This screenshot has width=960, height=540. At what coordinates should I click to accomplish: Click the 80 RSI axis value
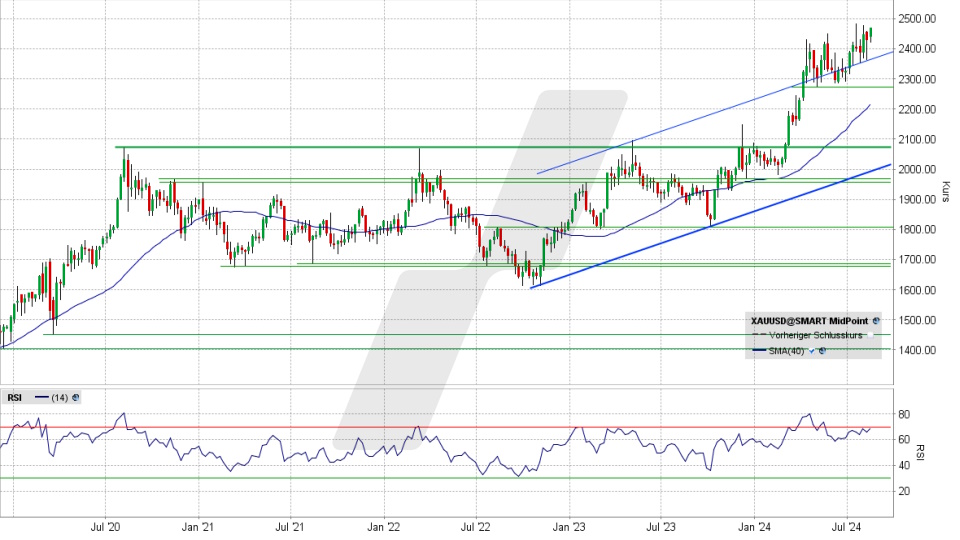[904, 414]
